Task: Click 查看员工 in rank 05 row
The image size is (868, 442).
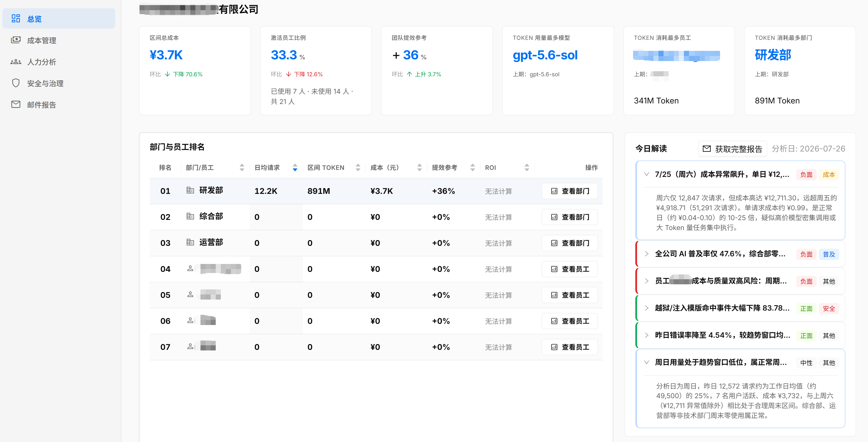Action: pos(570,295)
